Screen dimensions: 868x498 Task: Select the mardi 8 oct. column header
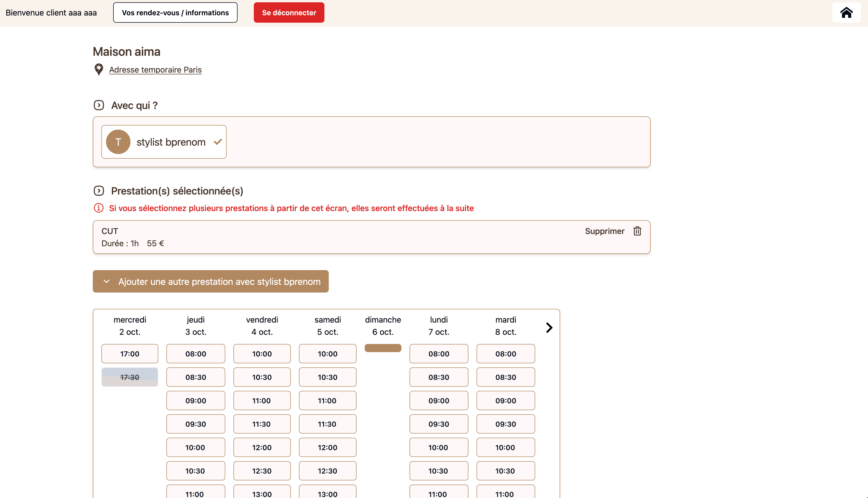point(506,326)
